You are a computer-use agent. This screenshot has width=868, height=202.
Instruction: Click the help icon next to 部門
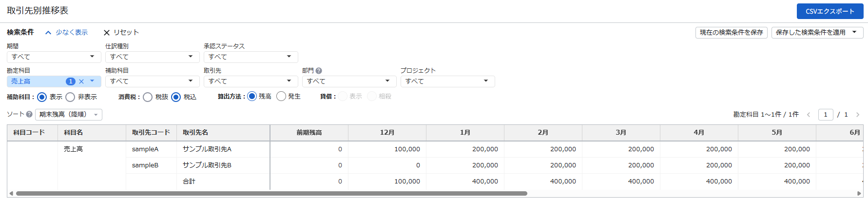click(319, 71)
